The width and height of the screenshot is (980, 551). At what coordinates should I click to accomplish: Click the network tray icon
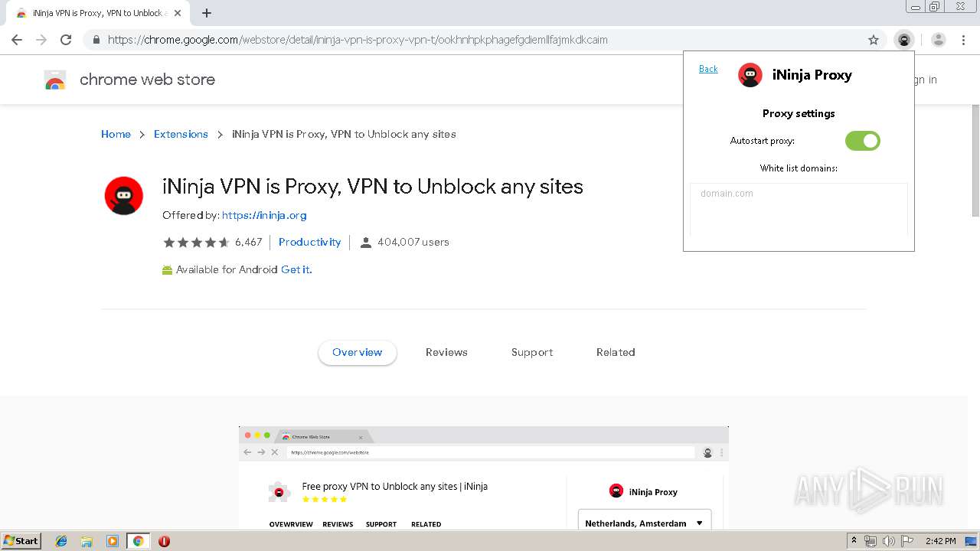(871, 541)
